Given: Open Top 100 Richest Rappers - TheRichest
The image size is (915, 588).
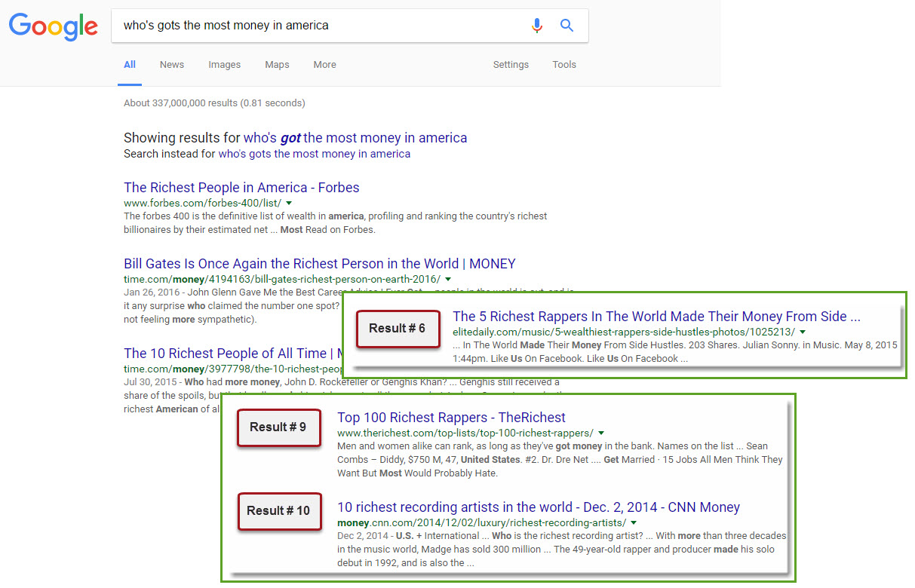Looking at the screenshot, I should pyautogui.click(x=451, y=418).
